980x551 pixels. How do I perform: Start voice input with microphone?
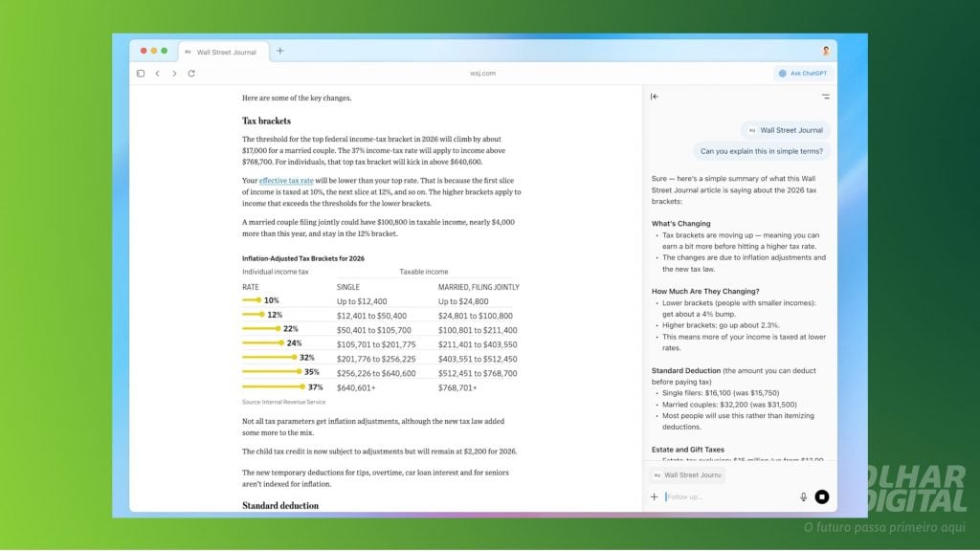pyautogui.click(x=803, y=496)
